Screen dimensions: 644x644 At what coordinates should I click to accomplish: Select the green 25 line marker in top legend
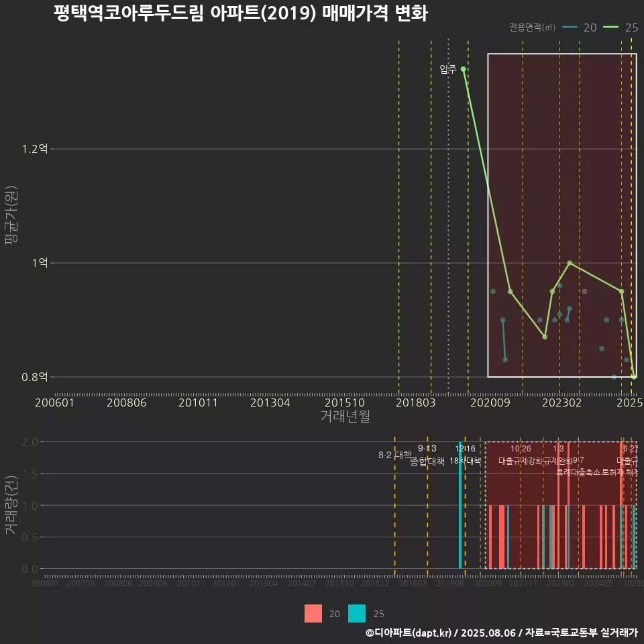point(610,28)
